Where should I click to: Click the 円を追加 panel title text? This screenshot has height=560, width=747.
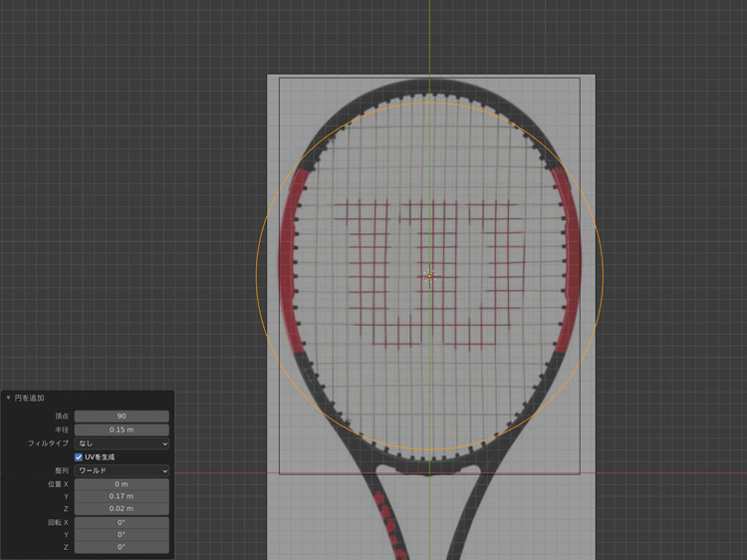(30, 398)
